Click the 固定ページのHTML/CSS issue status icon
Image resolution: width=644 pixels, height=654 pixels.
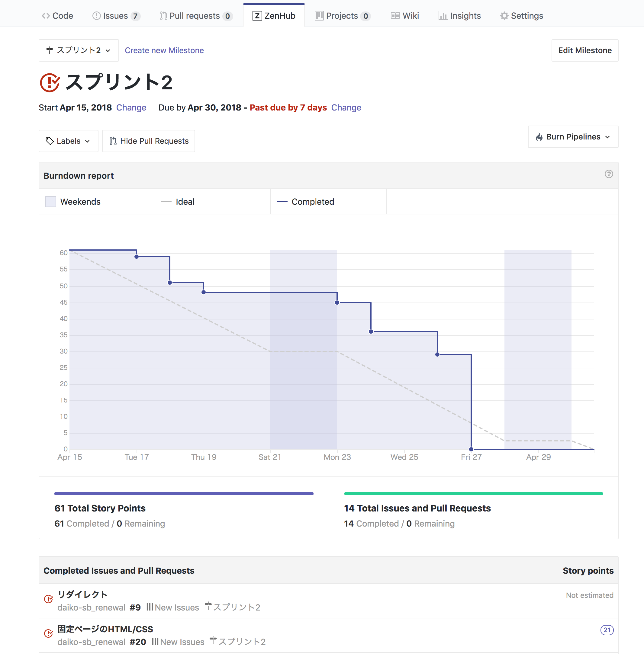(49, 633)
